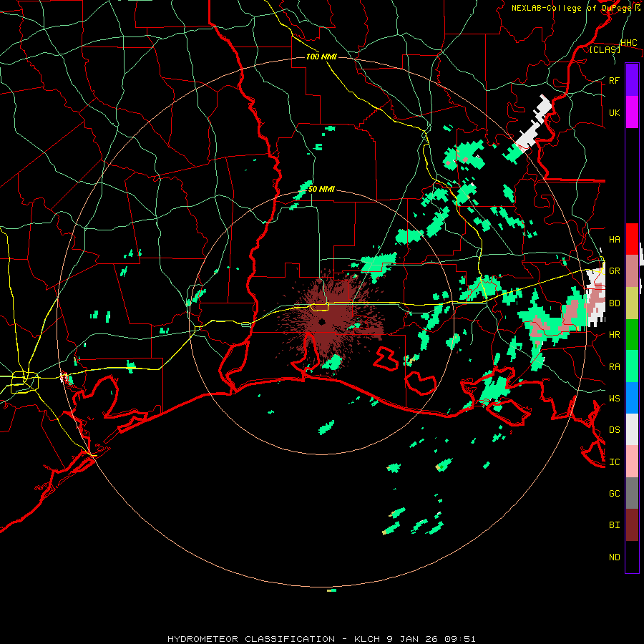
Task: Select the BD big drops legend swatch
Action: click(x=632, y=303)
